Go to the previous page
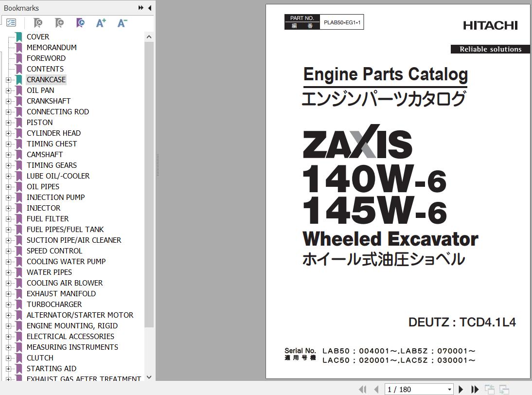Screen dimensions: 532x395 376,389
